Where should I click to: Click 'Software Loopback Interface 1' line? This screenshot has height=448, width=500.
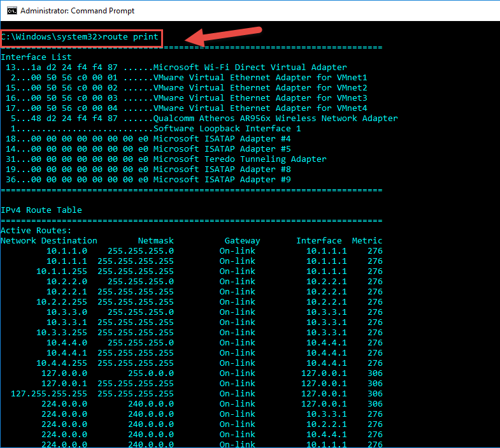156,129
